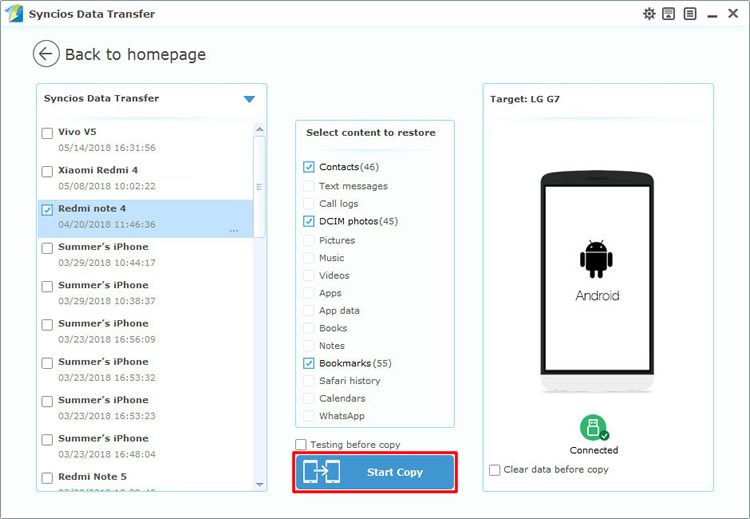
Task: Check Summer's iPhone 03/23/2018 16:53:32 backup
Action: (x=47, y=363)
